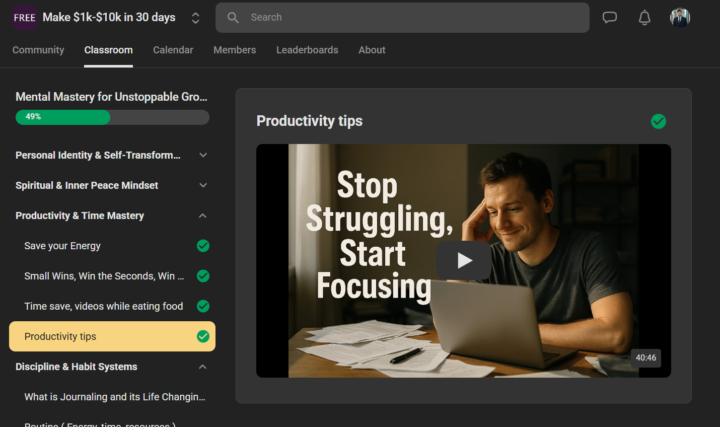720x427 pixels.
Task: Open the Calendar tab
Action: pyautogui.click(x=173, y=50)
